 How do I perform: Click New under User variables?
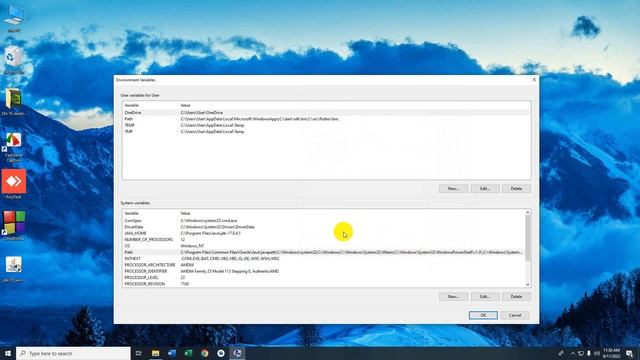point(453,189)
